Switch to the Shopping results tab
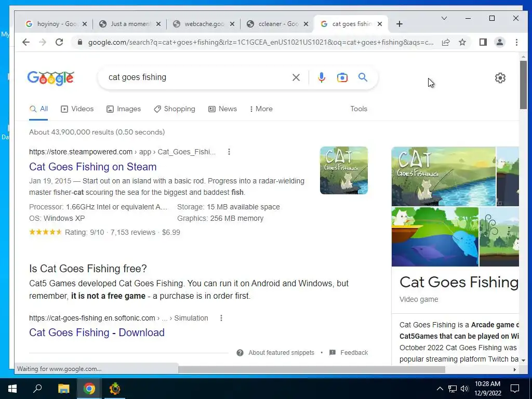 [x=175, y=109]
